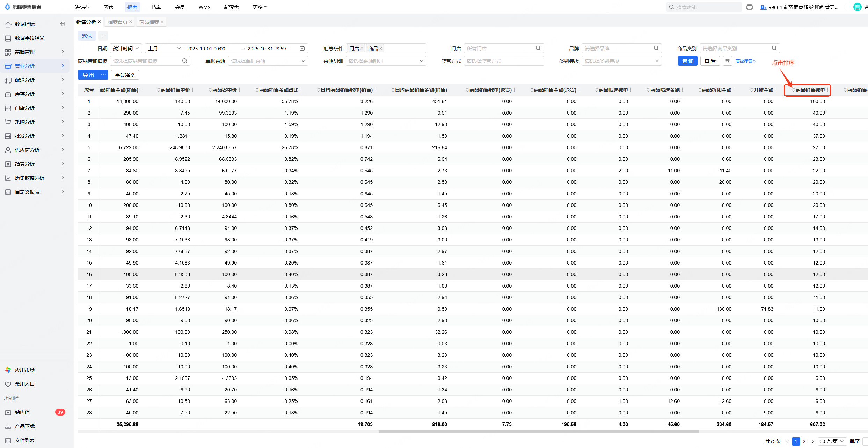This screenshot has width=868, height=448.
Task: Open the 50 条/页 page size dropdown
Action: pos(832,441)
